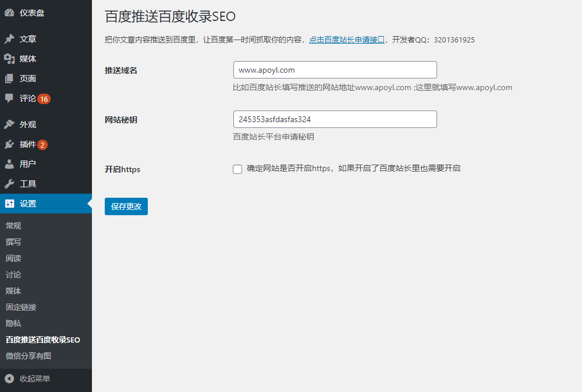Select the 设置 menu item
This screenshot has width=582, height=392.
click(46, 203)
